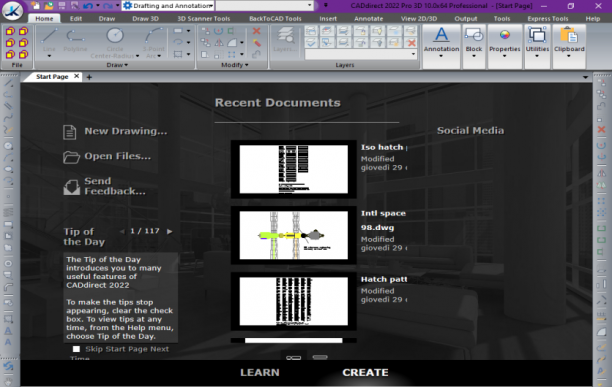Screen dimensions: 612x387
Task: Open the BackToCAD Tools ribbon tab
Action: pos(275,18)
